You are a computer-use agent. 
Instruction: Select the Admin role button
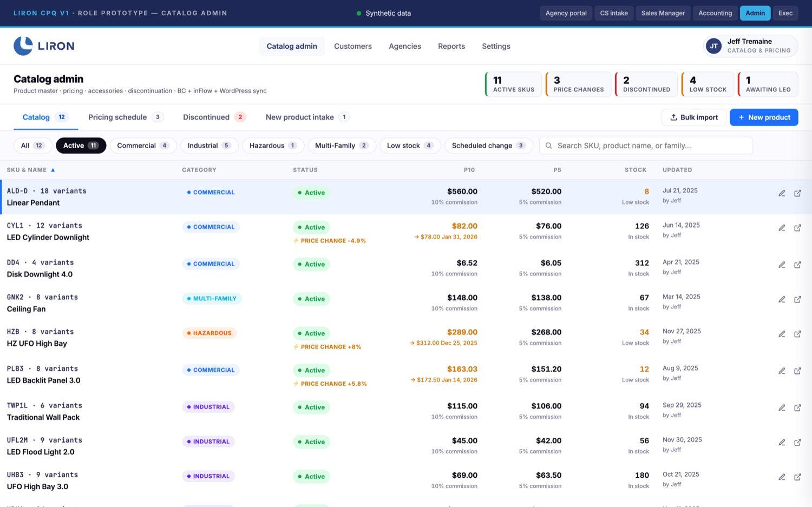click(x=755, y=13)
